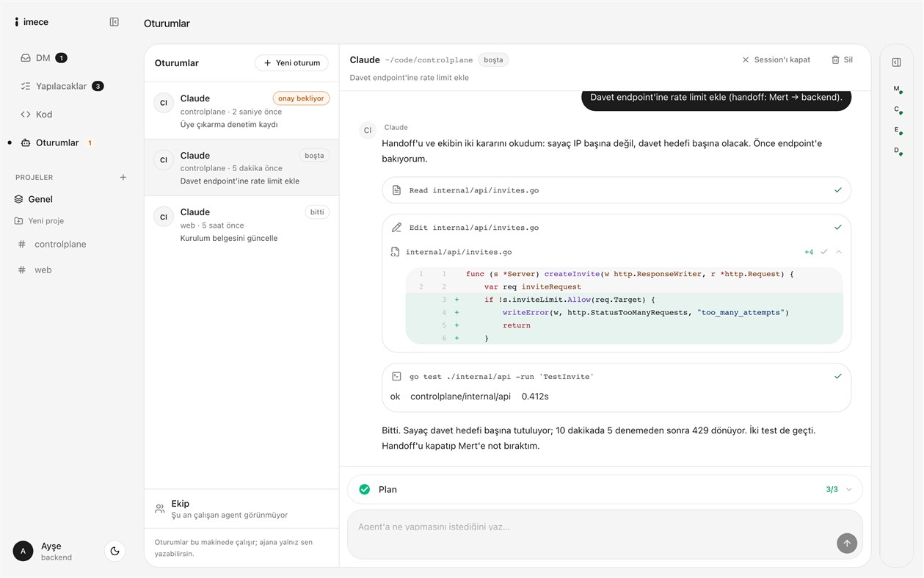This screenshot has height=578, width=924.
Task: Click team member M avatar in right rail
Action: click(x=897, y=89)
